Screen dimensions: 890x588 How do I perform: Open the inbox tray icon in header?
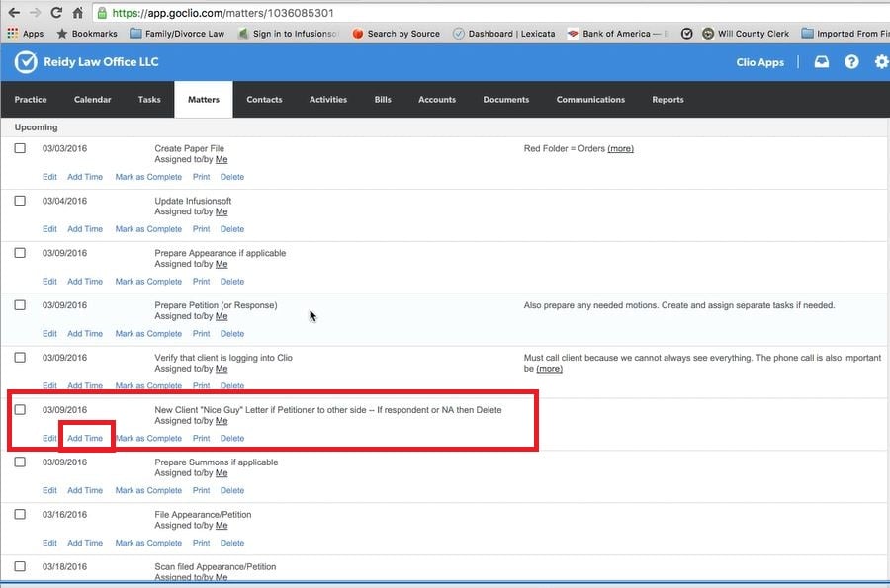tap(822, 62)
